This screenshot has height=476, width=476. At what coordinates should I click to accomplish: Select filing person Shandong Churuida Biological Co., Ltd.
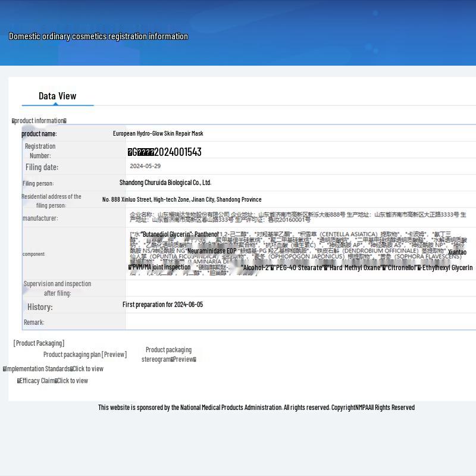[165, 183]
